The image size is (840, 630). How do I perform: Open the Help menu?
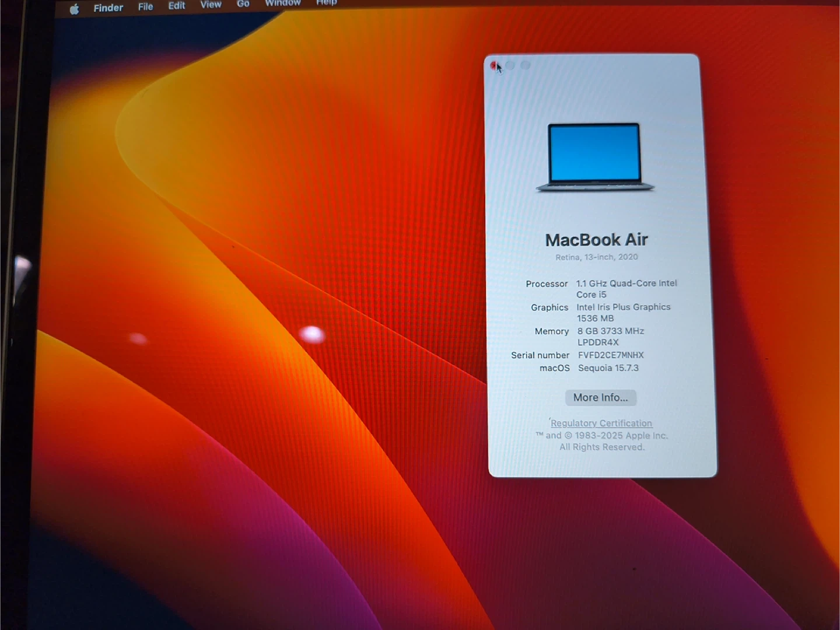pos(327,2)
